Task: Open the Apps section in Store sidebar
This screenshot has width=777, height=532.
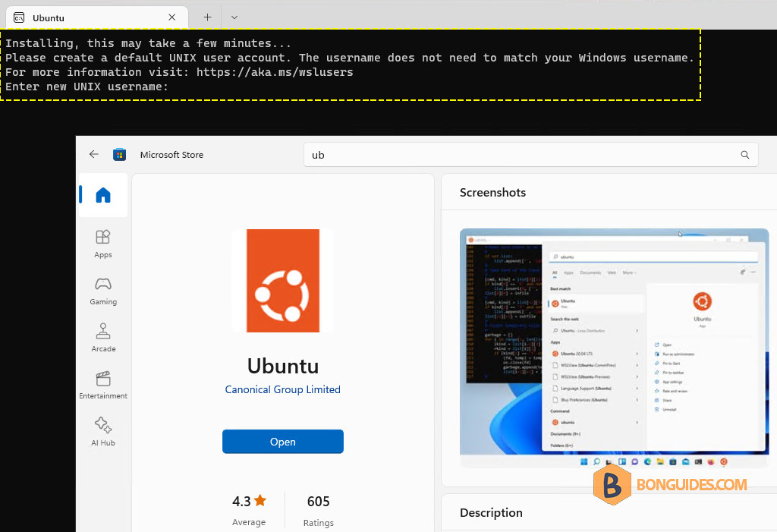Action: (x=103, y=244)
